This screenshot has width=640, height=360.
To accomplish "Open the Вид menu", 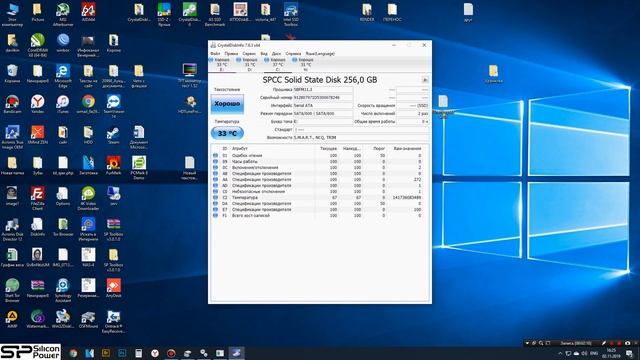I will point(264,53).
